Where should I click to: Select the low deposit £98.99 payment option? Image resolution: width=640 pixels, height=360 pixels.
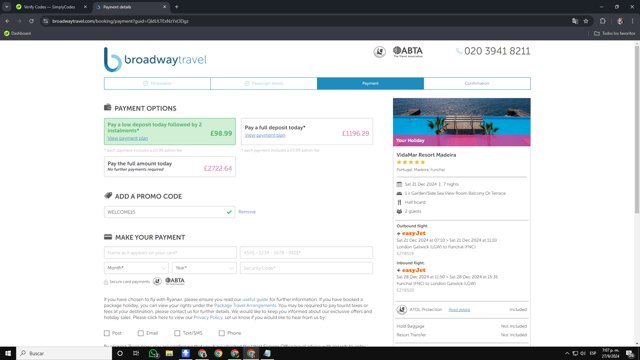pyautogui.click(x=170, y=131)
